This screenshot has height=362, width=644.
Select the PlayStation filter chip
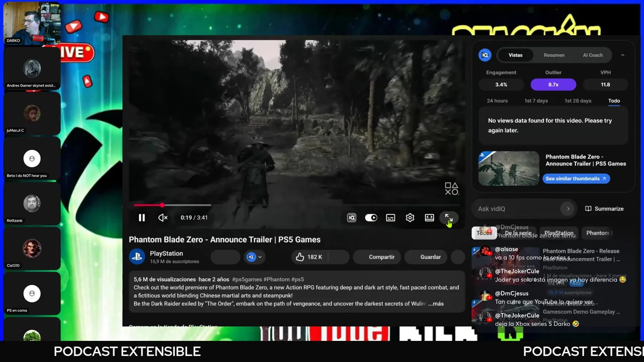[x=558, y=233]
